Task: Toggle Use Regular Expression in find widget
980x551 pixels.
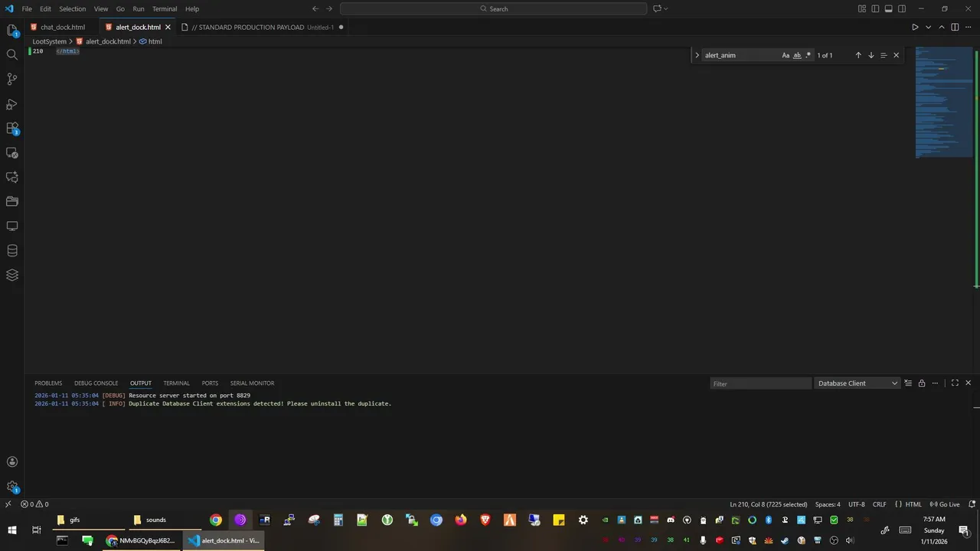Action: 808,55
